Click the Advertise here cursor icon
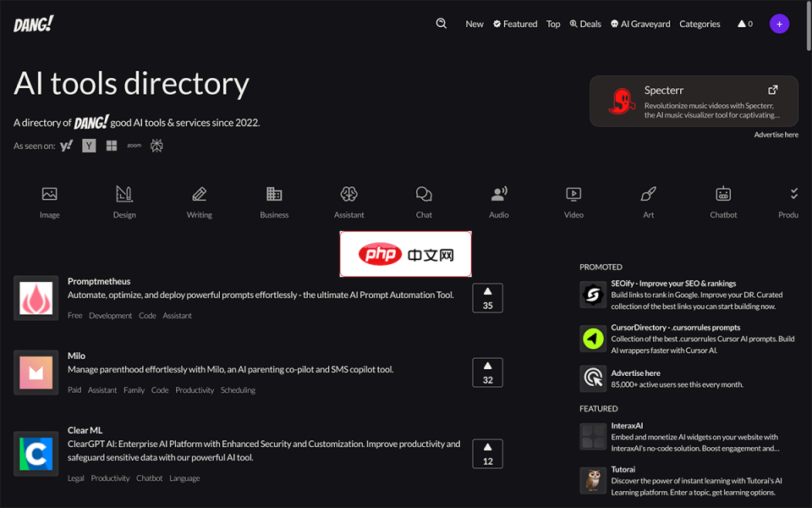 point(593,378)
